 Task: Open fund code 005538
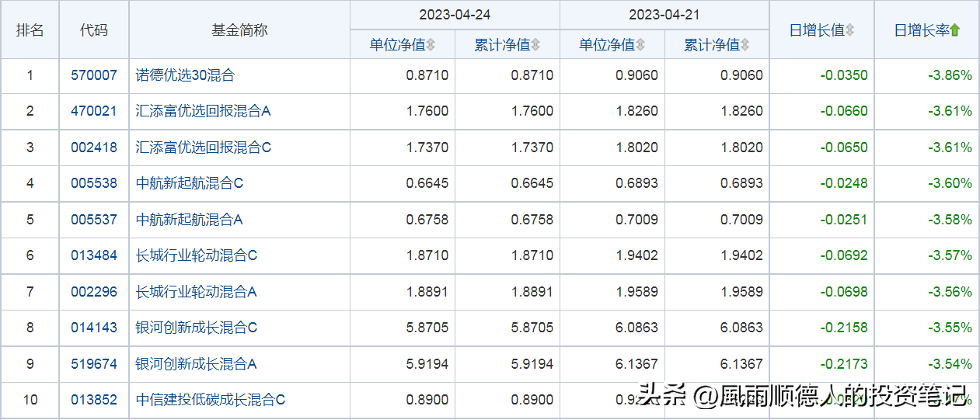click(x=94, y=183)
